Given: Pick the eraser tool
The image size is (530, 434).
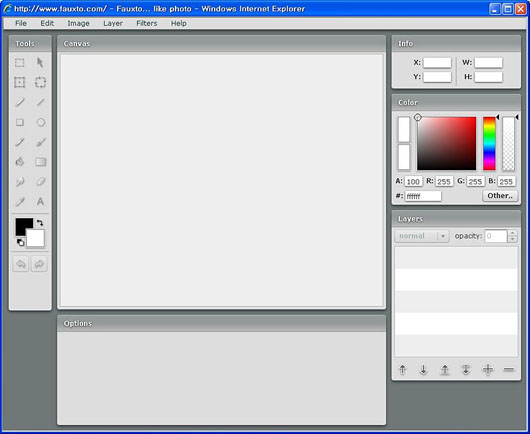Looking at the screenshot, I should pyautogui.click(x=41, y=182).
